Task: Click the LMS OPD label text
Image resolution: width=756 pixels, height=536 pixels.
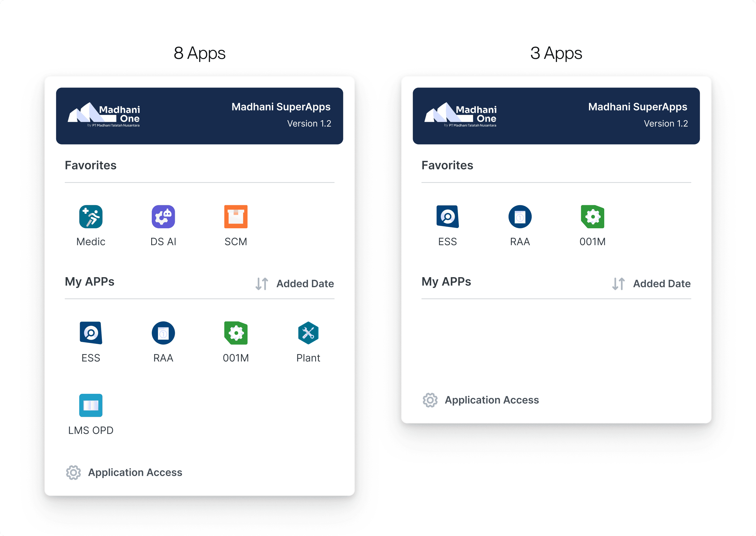Action: tap(91, 431)
